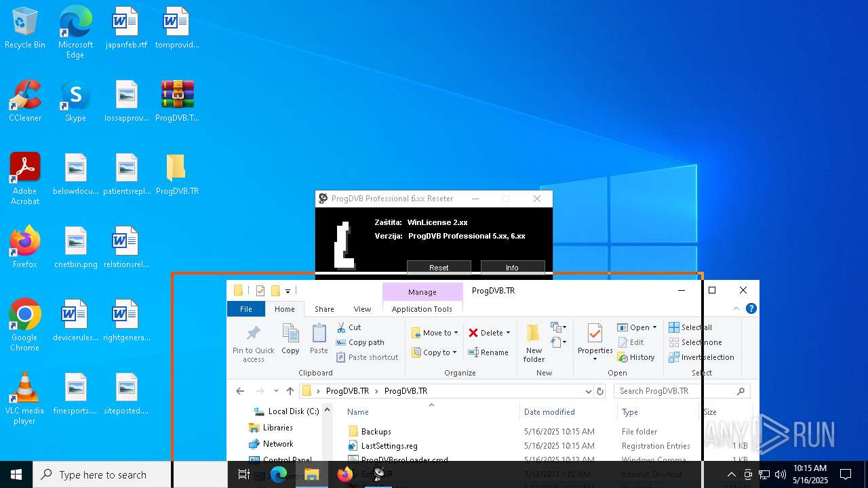Click Reset in ProgDVB Reseter
The image size is (868, 488).
pos(439,268)
